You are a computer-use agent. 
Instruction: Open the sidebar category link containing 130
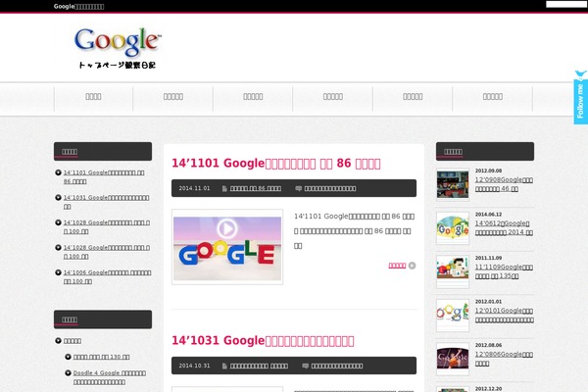tap(101, 357)
